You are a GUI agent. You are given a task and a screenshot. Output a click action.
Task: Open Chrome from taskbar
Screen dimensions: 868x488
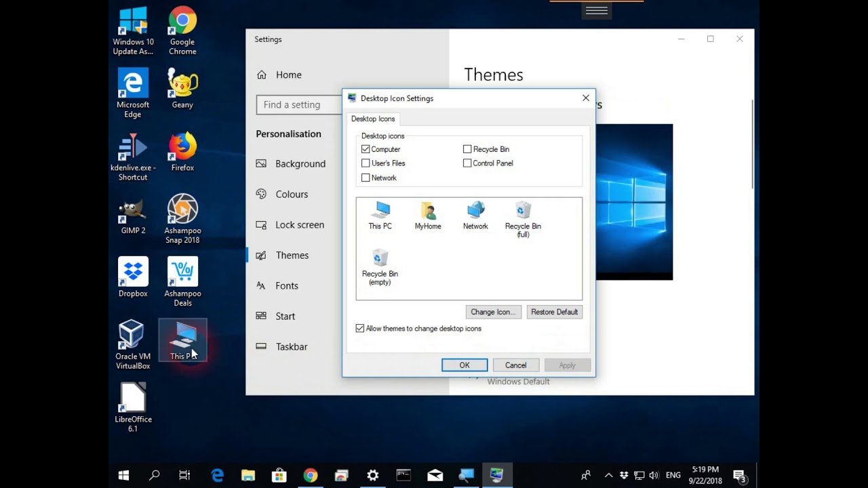pos(310,476)
